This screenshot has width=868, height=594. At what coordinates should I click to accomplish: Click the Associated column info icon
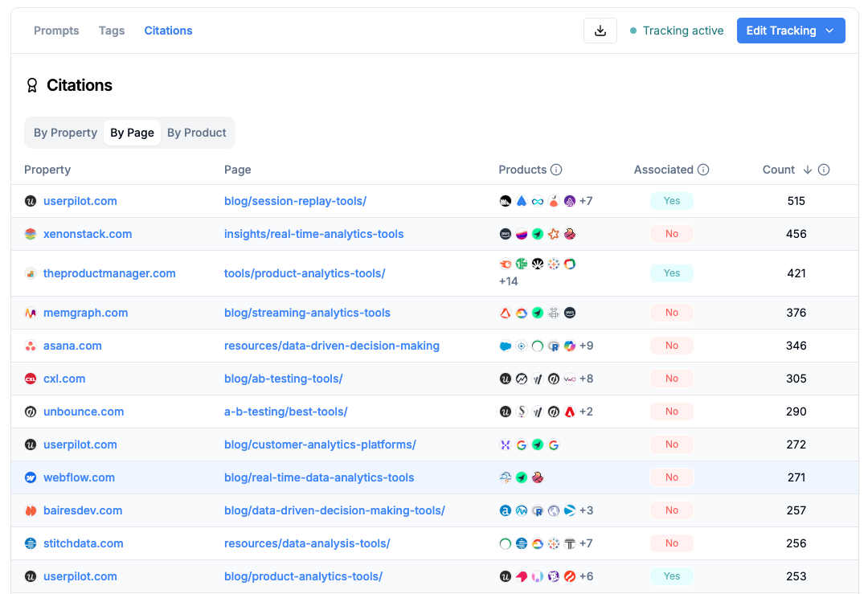pos(703,170)
